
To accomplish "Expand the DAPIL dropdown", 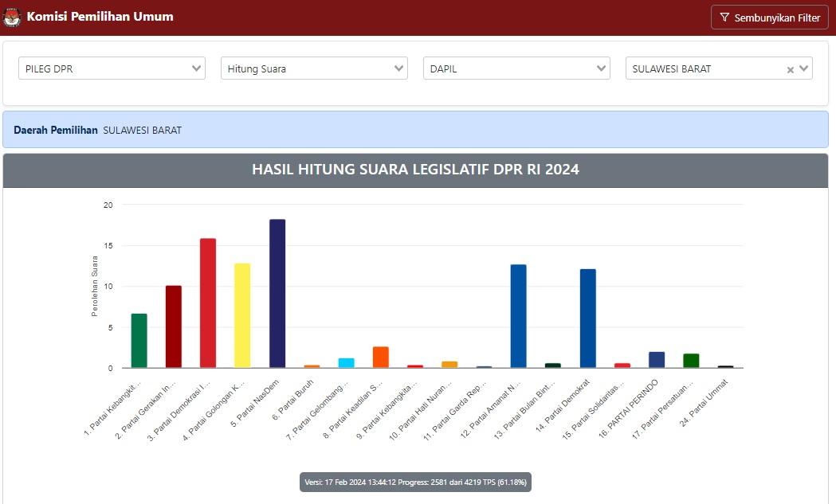I will (516, 68).
